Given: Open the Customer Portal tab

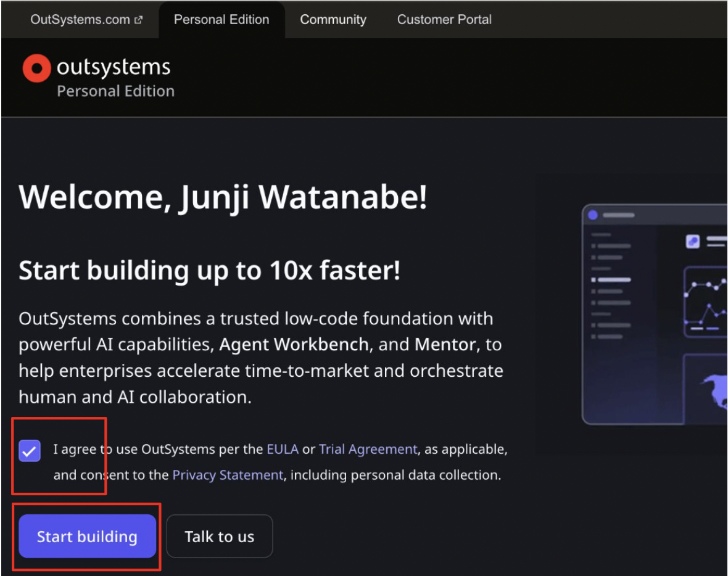Looking at the screenshot, I should [444, 19].
